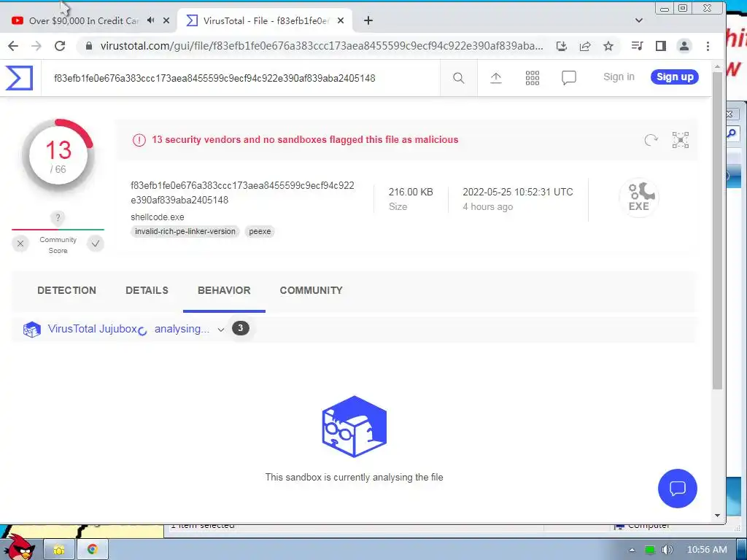Click the EXE file type icon
This screenshot has width=747, height=560.
coord(639,197)
